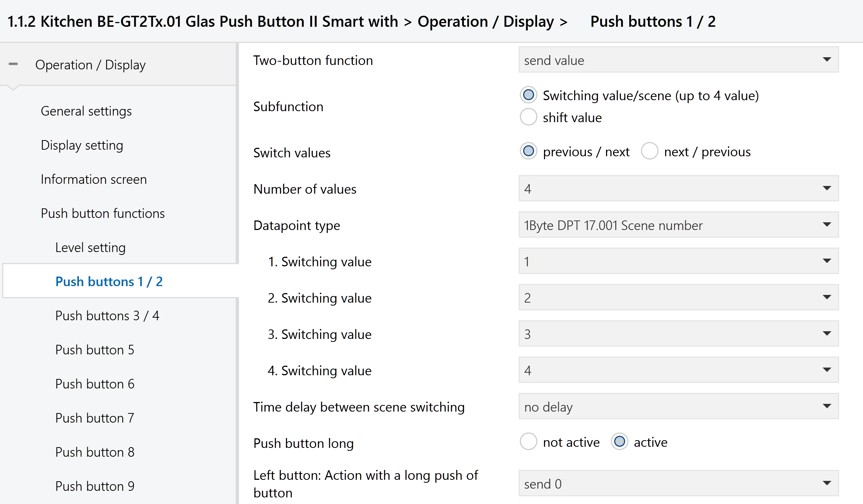Choose Switching value/scene subfunction radio
Viewport: 863px width, 504px height.
pyautogui.click(x=529, y=95)
